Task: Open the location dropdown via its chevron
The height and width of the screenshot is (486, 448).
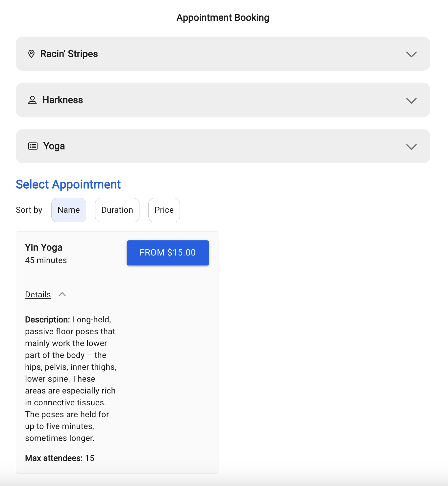Action: click(411, 54)
